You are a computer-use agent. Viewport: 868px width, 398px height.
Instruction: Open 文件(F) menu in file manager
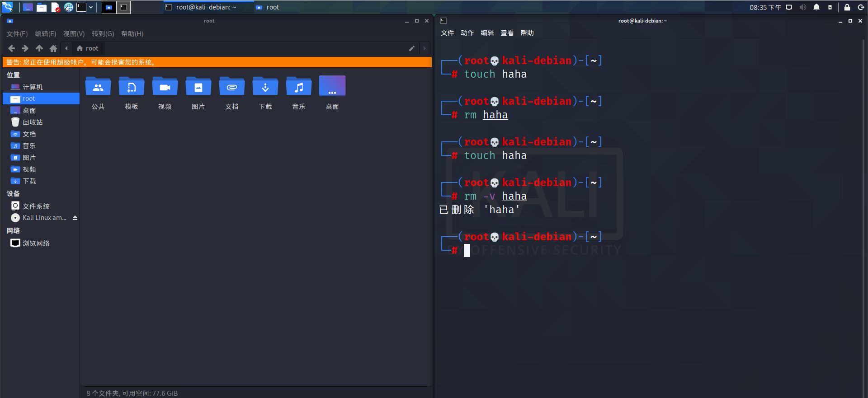click(17, 34)
